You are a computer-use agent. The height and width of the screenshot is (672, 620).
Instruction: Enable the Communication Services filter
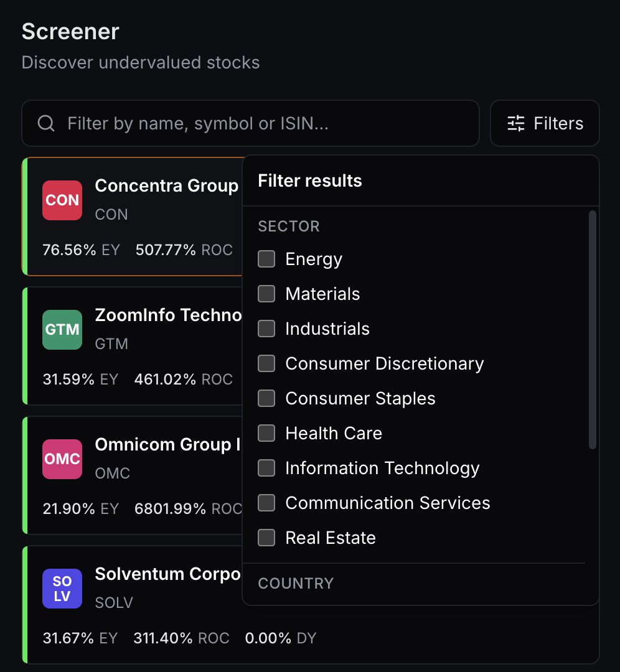(266, 503)
